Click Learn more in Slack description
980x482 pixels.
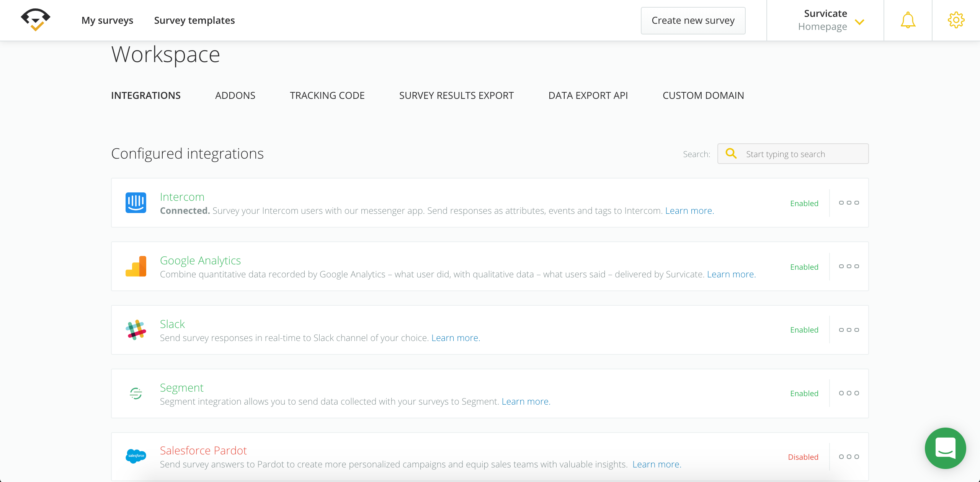tap(456, 338)
